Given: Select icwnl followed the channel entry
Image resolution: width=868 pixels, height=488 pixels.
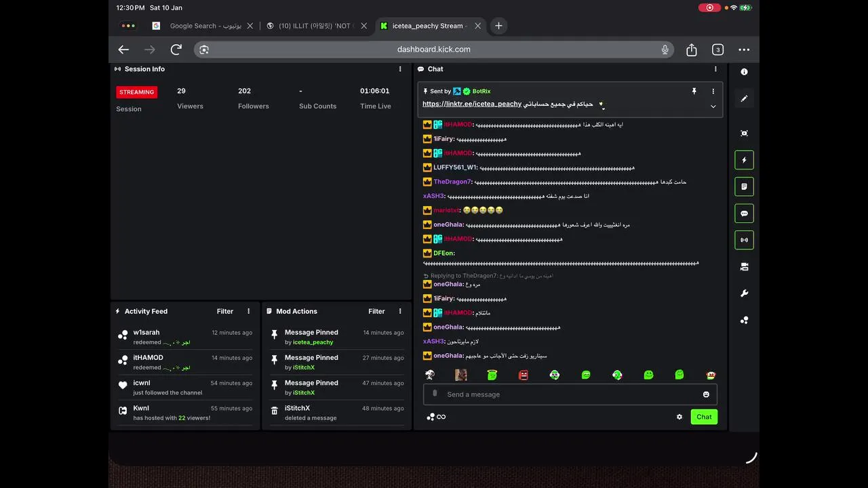Looking at the screenshot, I should pyautogui.click(x=184, y=388).
